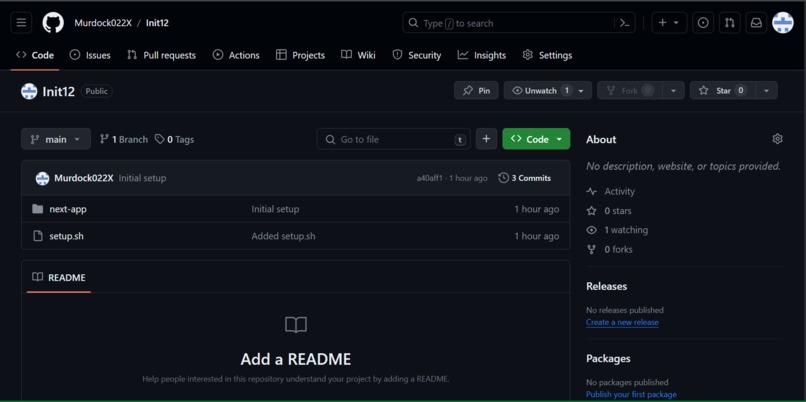The width and height of the screenshot is (806, 402).
Task: Click Publish your first package link
Action: click(631, 394)
